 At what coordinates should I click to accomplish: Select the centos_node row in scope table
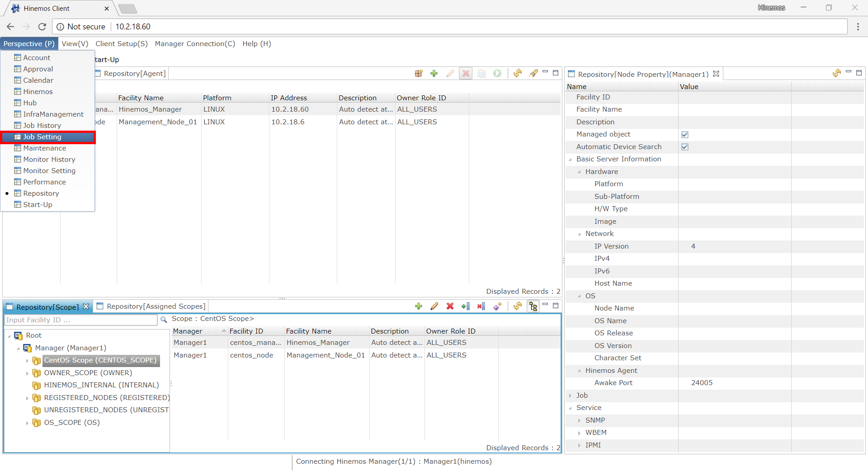[366, 355]
